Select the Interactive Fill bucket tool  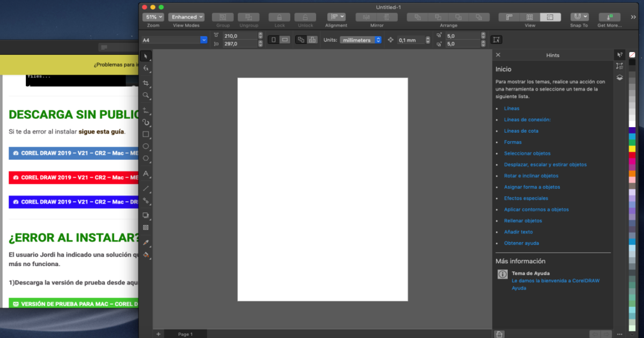click(145, 255)
